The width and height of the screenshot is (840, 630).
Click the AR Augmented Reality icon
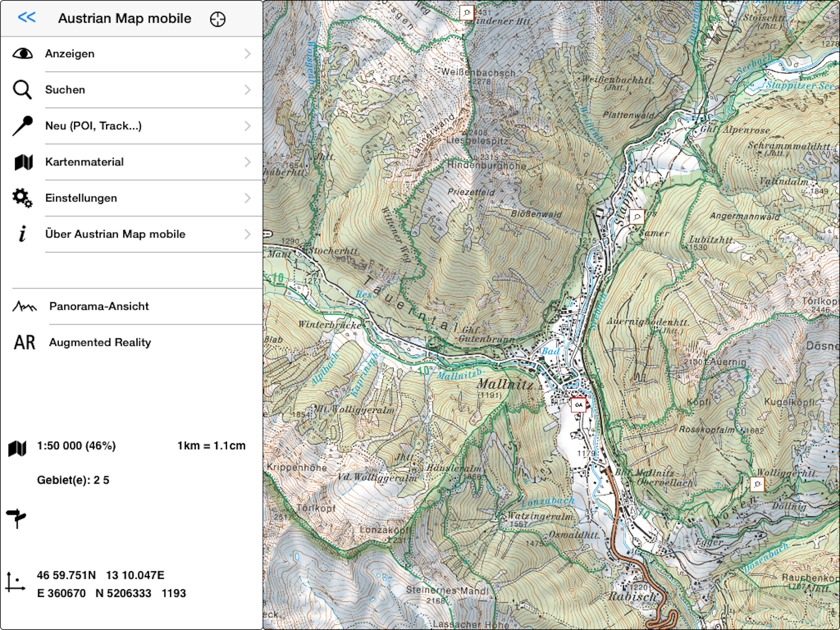click(24, 342)
